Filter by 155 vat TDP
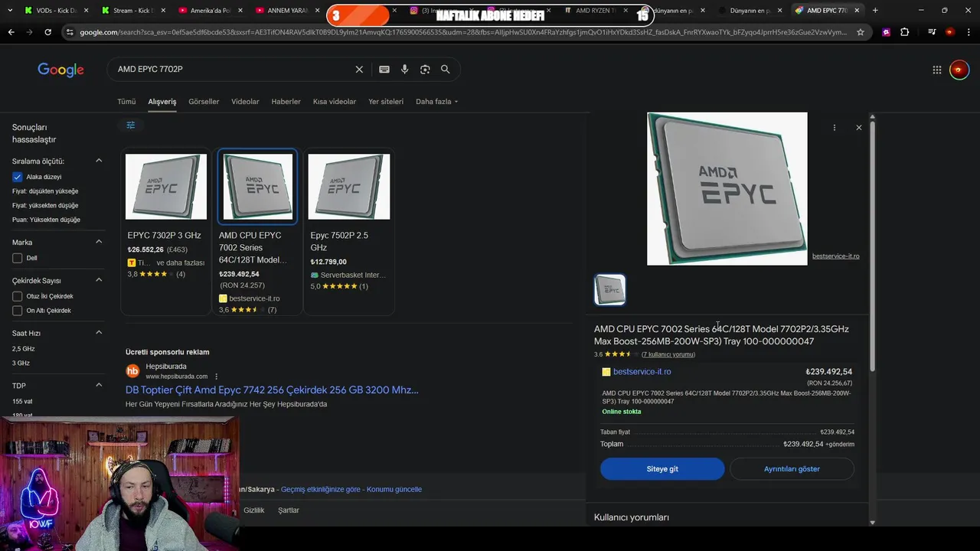Image resolution: width=980 pixels, height=551 pixels. pyautogui.click(x=22, y=401)
